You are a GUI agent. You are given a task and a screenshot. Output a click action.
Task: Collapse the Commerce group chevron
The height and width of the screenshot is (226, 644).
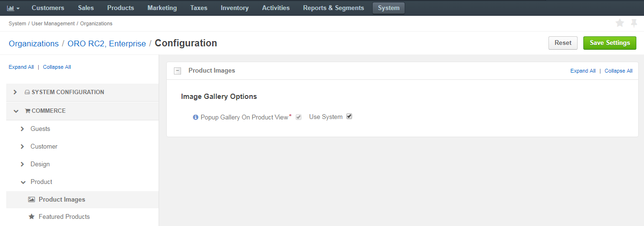tap(16, 111)
